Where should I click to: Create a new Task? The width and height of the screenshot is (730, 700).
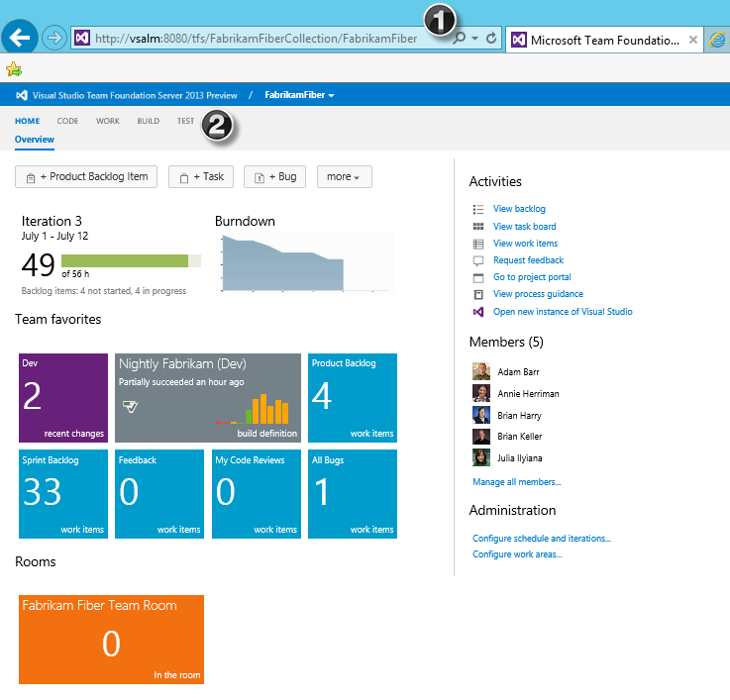coord(201,177)
